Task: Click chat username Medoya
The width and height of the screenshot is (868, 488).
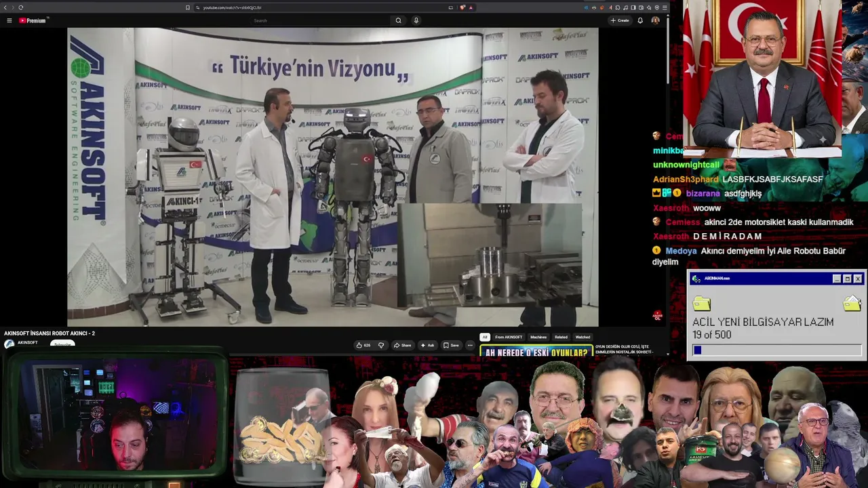Action: point(681,251)
